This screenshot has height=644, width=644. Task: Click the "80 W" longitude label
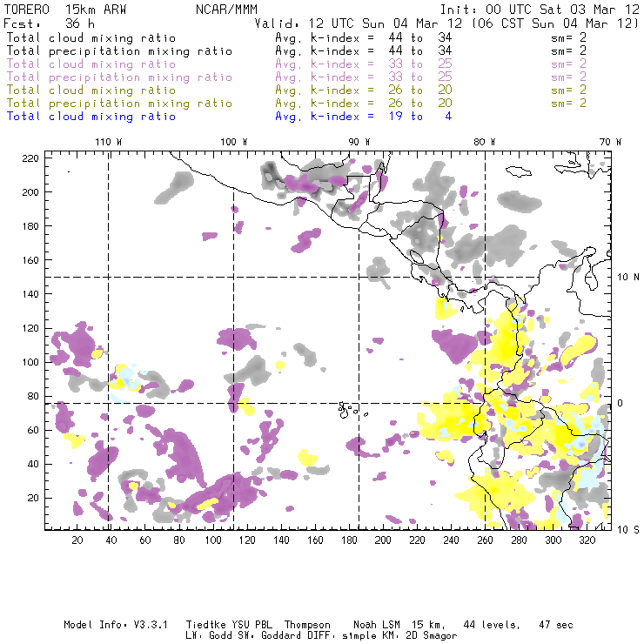point(485,142)
